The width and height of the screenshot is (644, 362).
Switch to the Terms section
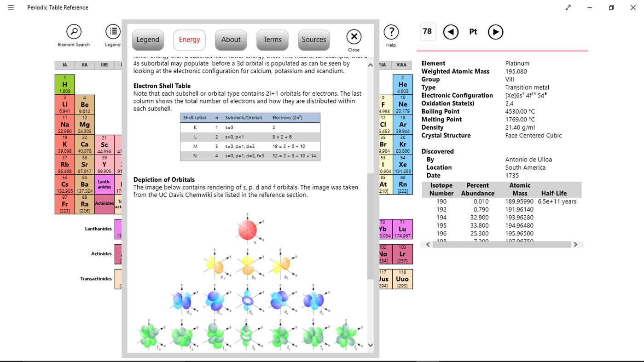point(272,40)
